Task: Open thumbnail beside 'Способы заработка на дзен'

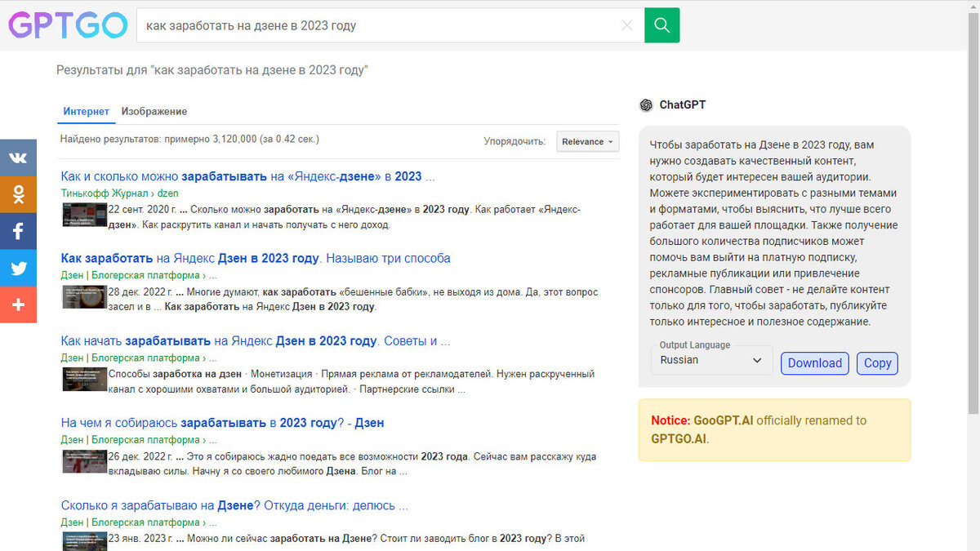Action: [x=85, y=380]
